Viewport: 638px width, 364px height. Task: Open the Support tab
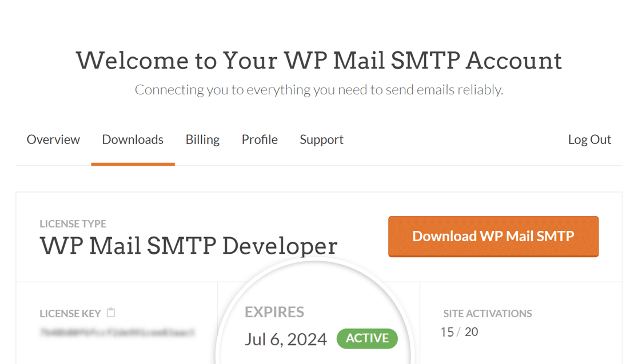321,140
